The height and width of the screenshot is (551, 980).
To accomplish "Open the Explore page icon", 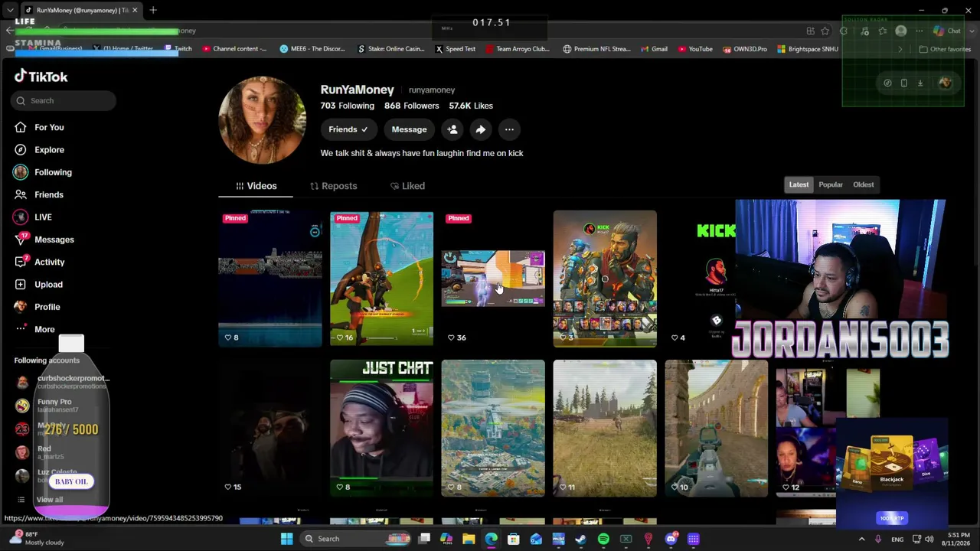I will point(21,150).
